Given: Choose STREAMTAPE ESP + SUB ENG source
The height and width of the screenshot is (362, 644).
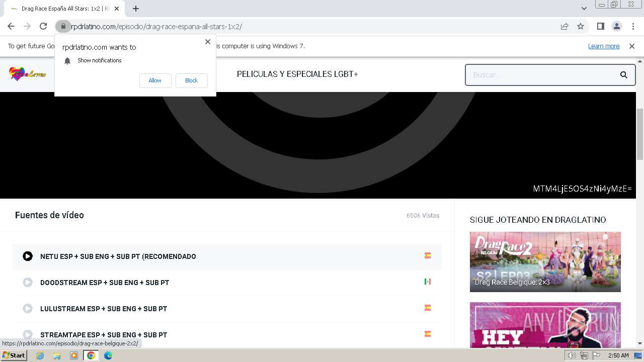Looking at the screenshot, I should pyautogui.click(x=227, y=335).
